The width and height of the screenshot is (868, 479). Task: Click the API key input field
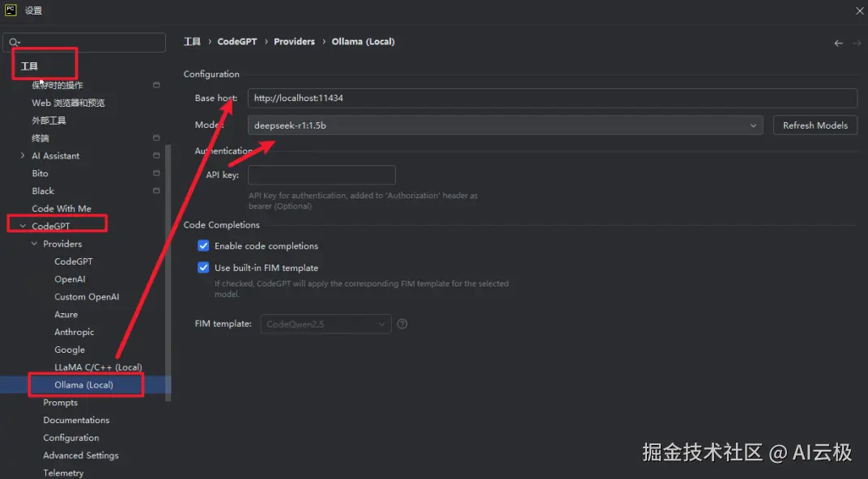(321, 175)
